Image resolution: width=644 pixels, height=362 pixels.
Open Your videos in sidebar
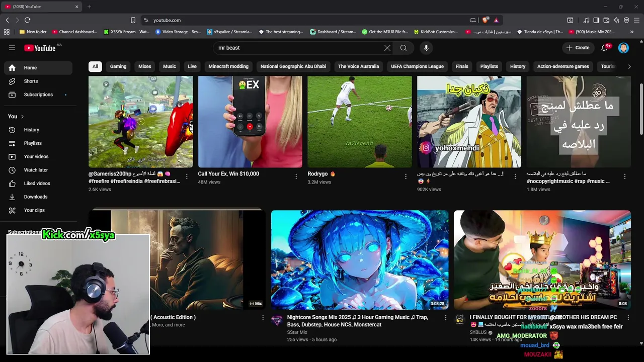[38, 156]
